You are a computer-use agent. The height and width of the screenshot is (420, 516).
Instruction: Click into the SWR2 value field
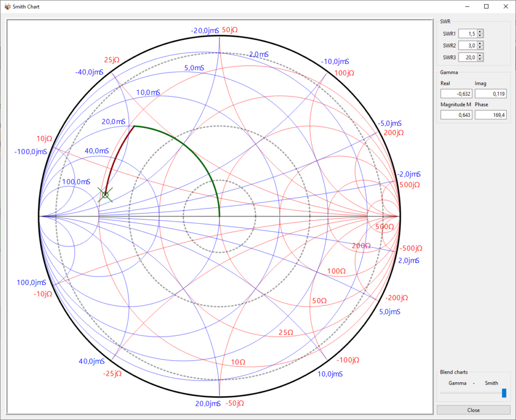point(468,45)
